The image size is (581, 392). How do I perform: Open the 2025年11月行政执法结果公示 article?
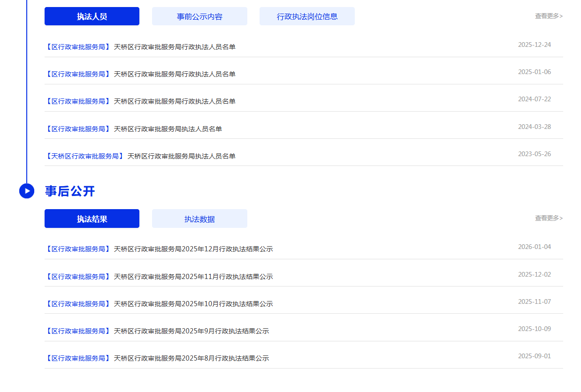click(x=193, y=277)
